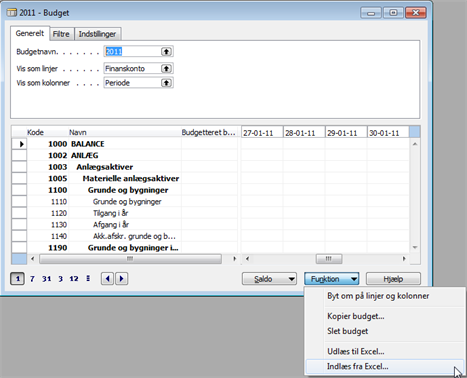The image size is (467, 378).
Task: Open lookup arrow for Budgetnavn field
Action: point(166,51)
